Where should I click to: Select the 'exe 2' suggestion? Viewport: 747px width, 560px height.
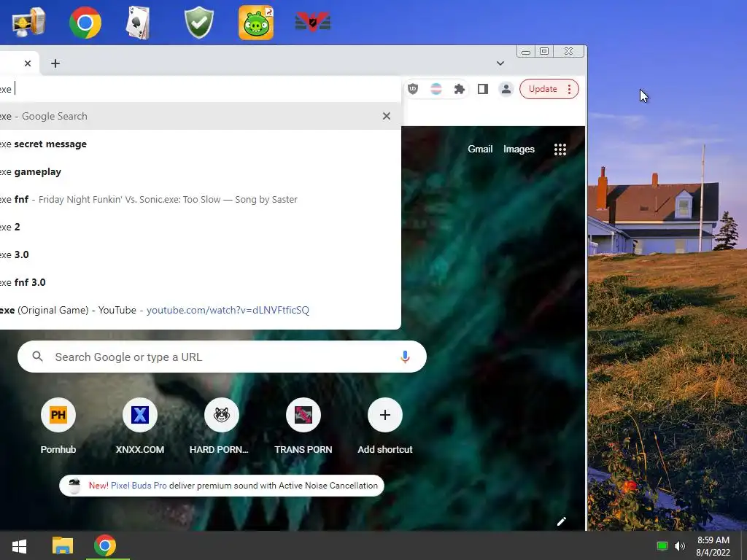pyautogui.click(x=200, y=227)
